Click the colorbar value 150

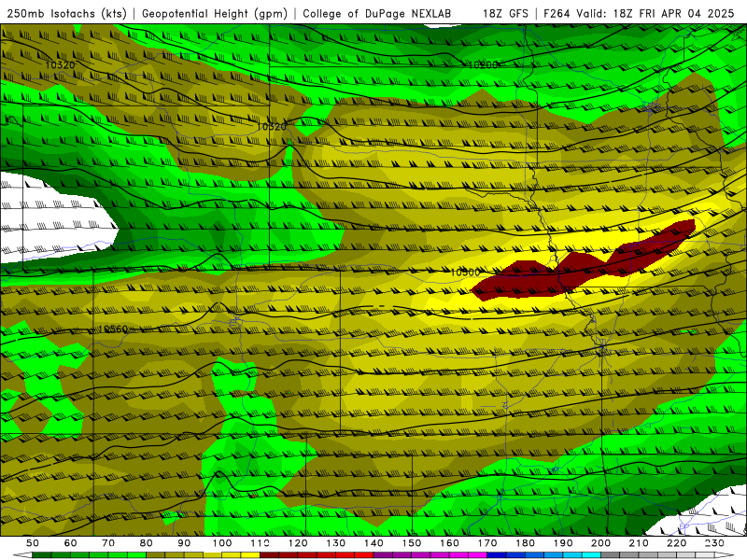point(412,543)
